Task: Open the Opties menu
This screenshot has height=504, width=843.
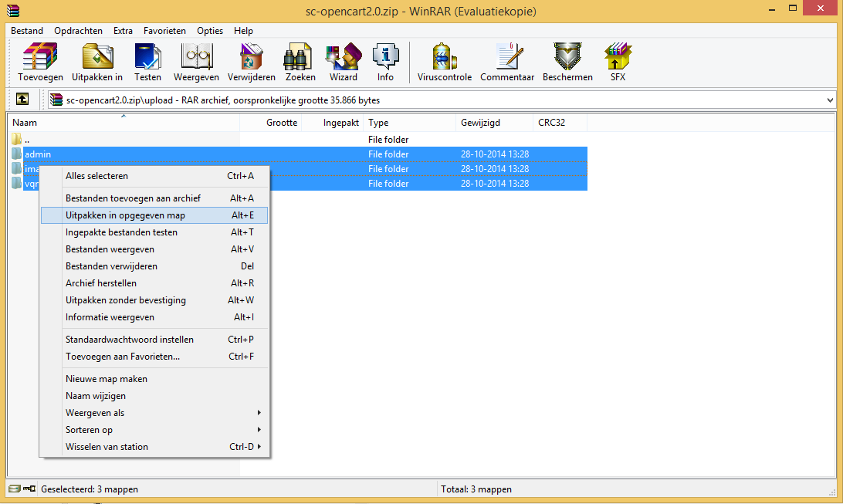Action: 210,31
